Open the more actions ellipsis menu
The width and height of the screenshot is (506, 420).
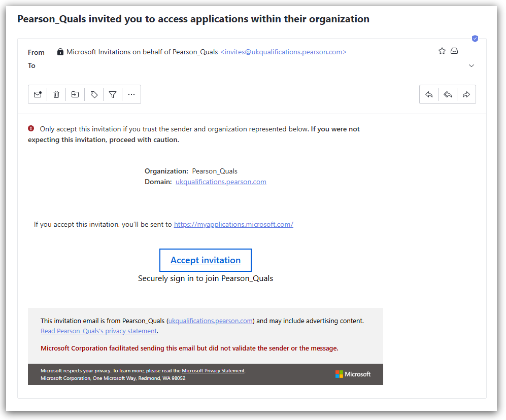pyautogui.click(x=131, y=94)
